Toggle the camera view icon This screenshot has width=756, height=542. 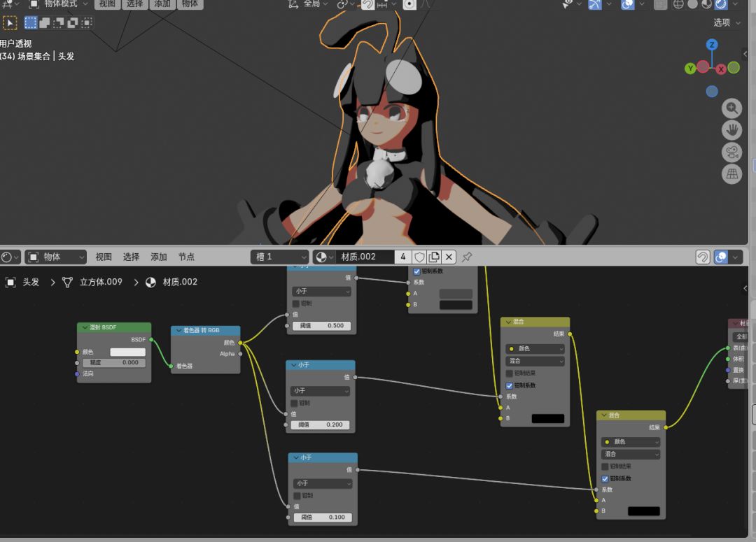pyautogui.click(x=731, y=152)
